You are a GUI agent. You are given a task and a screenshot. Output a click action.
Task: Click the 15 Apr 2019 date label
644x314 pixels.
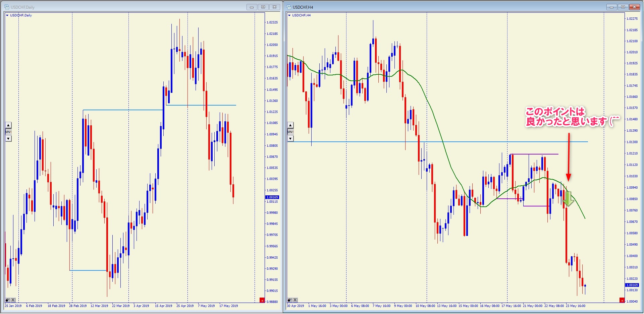(x=163, y=306)
